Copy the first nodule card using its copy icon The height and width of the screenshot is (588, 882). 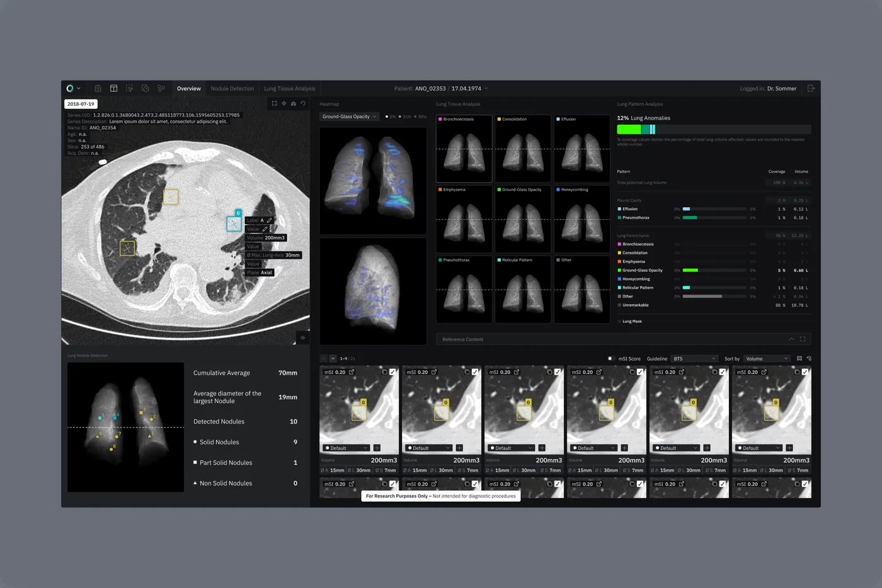coord(384,372)
